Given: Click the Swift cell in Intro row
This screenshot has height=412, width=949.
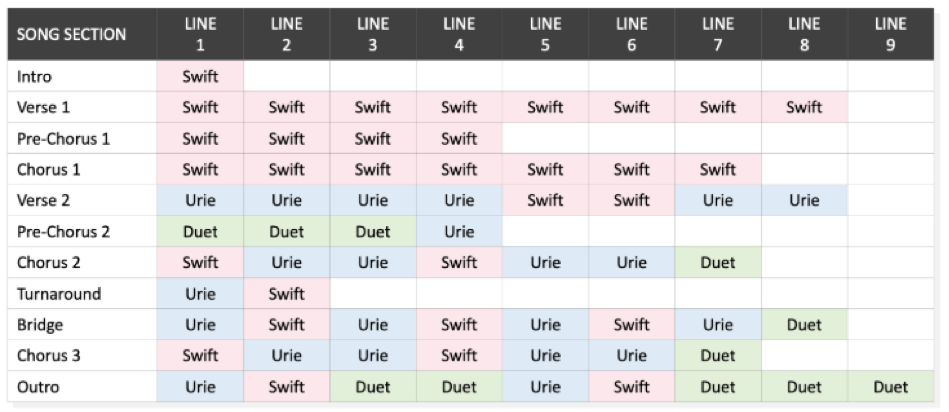Looking at the screenshot, I should (200, 76).
